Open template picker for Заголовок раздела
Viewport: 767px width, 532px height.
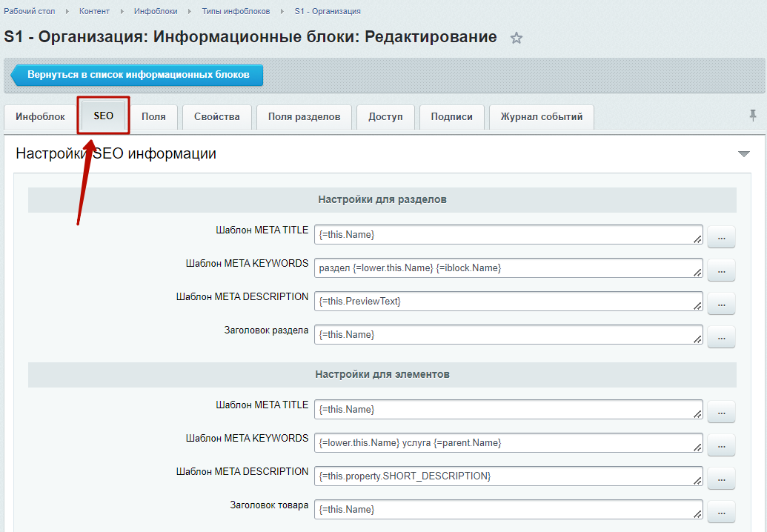(721, 337)
